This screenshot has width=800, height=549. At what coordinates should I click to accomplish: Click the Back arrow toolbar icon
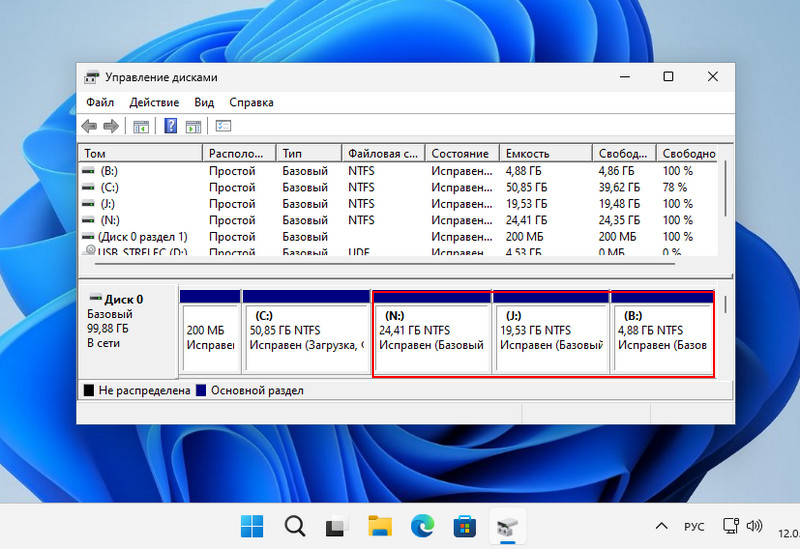coord(89,126)
